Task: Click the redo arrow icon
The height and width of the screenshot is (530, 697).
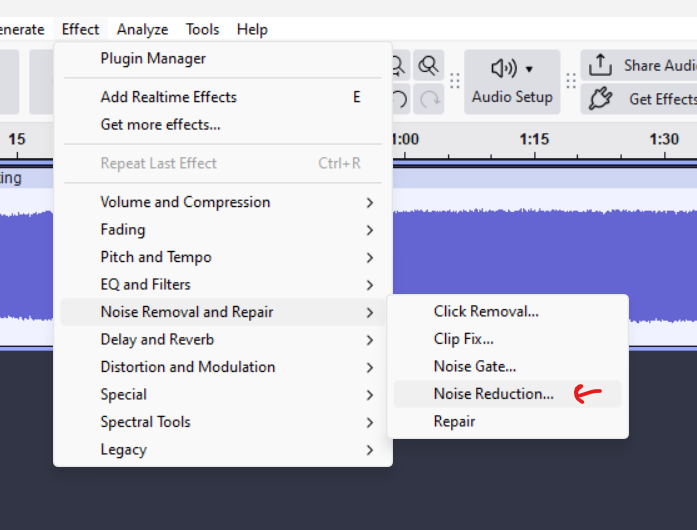Action: point(429,98)
